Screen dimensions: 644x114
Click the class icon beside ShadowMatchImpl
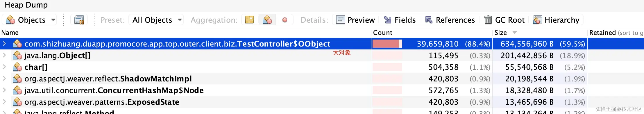click(x=17, y=79)
